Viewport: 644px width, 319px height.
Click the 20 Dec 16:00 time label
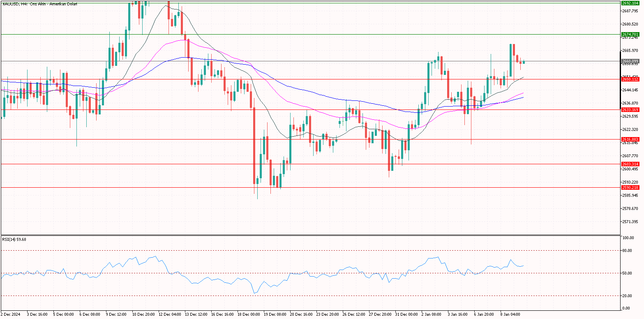(300, 314)
